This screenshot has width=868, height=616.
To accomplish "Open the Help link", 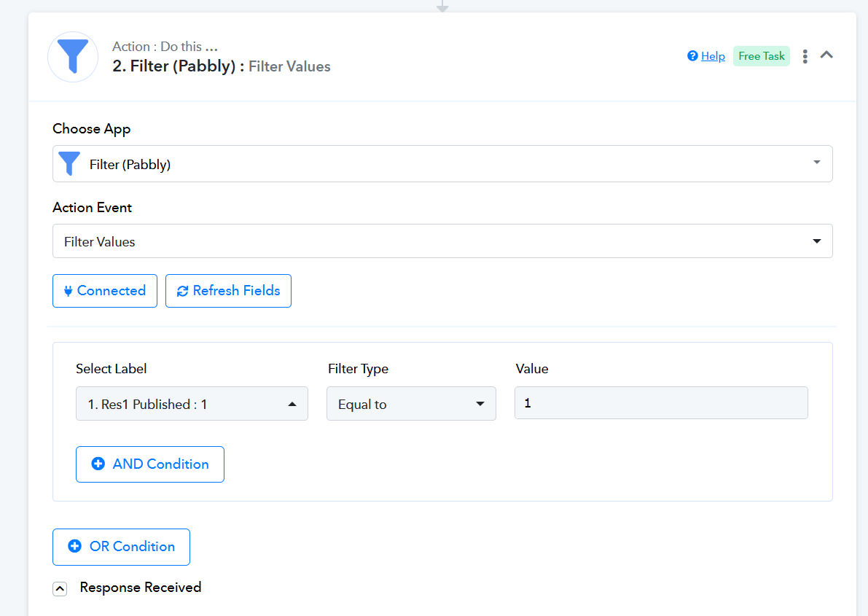I will [713, 56].
